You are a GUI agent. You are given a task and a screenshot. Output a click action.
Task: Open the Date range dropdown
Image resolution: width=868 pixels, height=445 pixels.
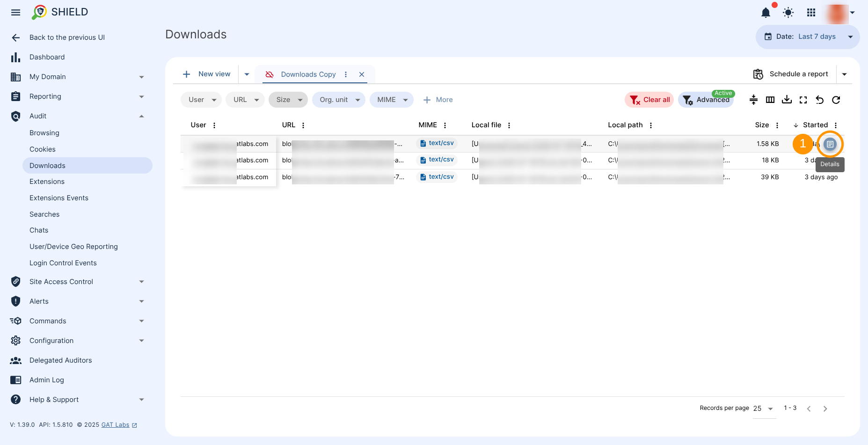[x=808, y=37]
